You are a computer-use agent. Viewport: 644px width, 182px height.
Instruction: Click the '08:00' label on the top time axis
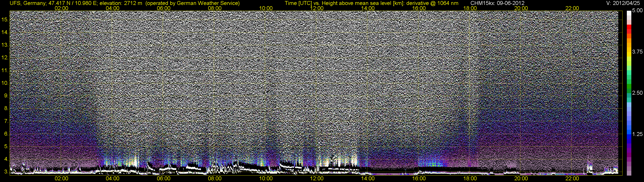point(215,8)
